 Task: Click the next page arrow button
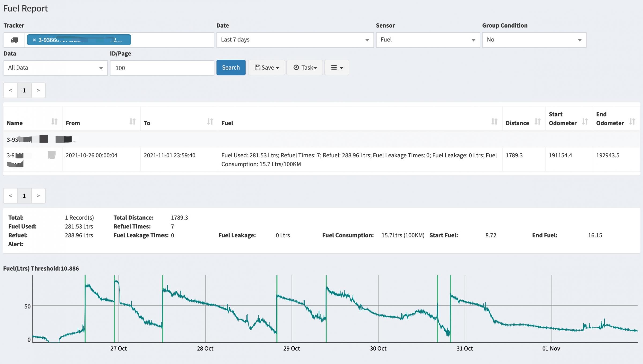[38, 90]
